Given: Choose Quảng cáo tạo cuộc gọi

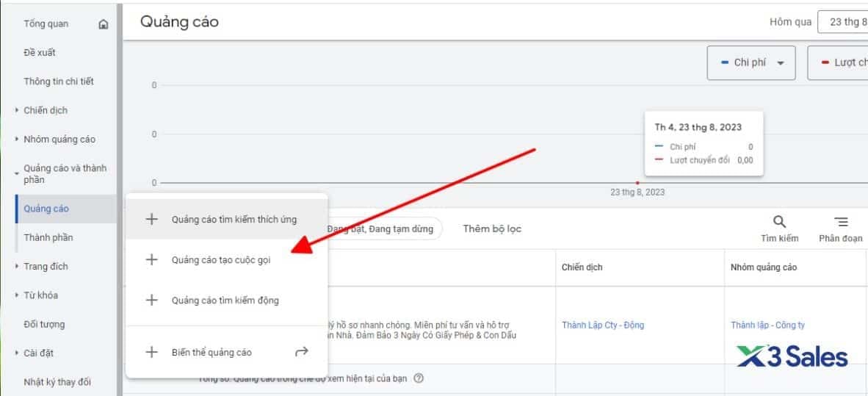Looking at the screenshot, I should point(227,260).
